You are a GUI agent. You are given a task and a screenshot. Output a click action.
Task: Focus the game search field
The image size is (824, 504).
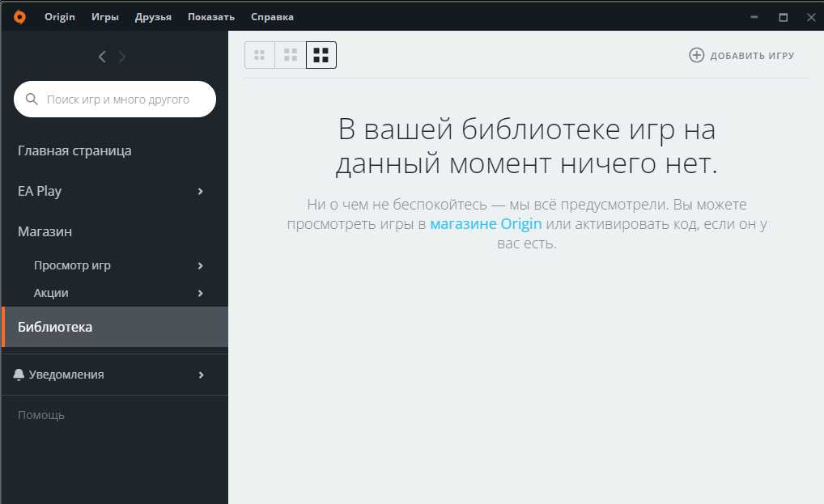point(115,100)
